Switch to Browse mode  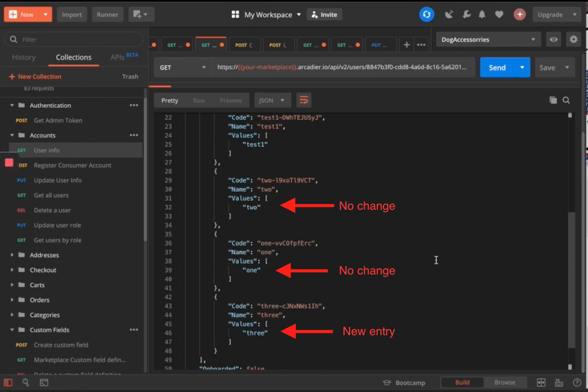pos(504,382)
